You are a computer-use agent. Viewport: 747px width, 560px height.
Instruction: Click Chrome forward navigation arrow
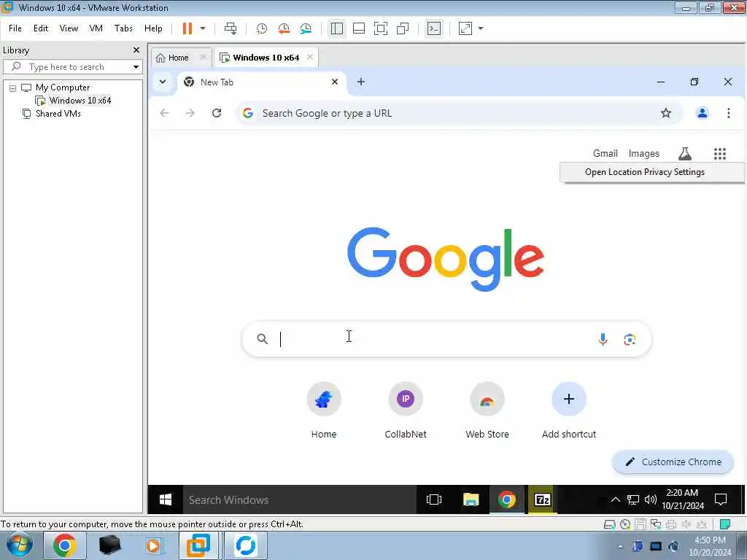coord(190,113)
